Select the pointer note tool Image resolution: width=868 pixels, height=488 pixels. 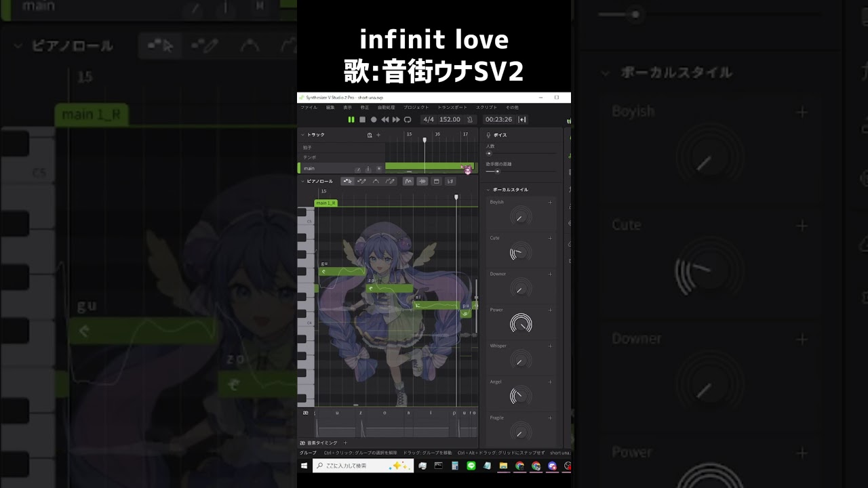click(x=347, y=181)
